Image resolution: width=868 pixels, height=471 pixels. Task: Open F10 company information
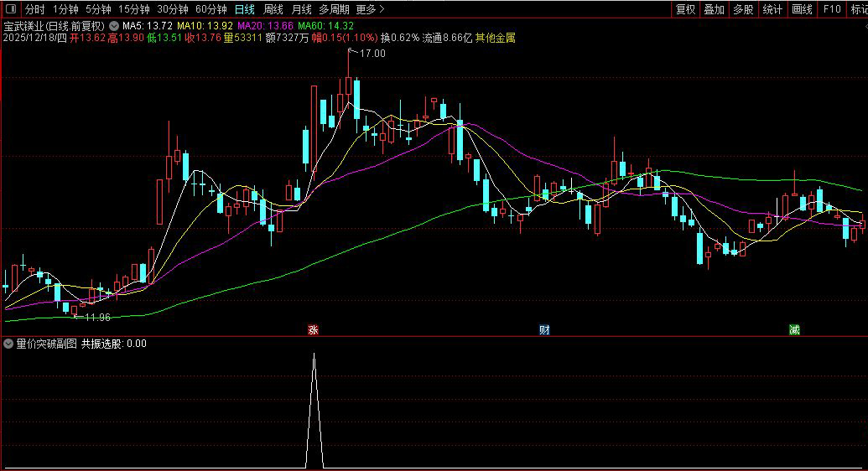pos(831,9)
